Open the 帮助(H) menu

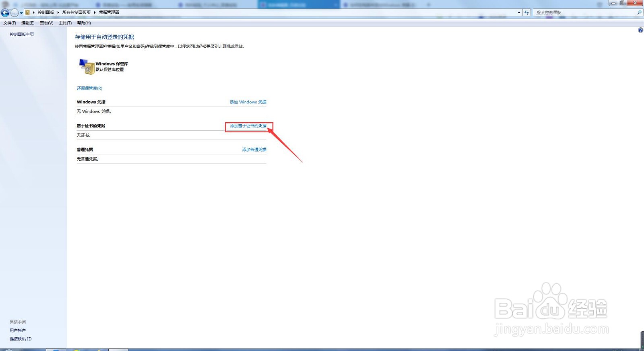(84, 23)
